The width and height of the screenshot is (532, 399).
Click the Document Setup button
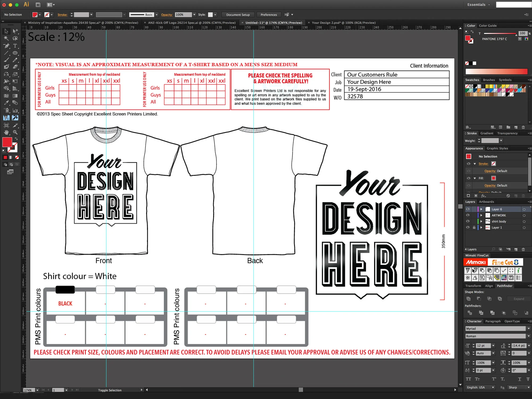[238, 15]
